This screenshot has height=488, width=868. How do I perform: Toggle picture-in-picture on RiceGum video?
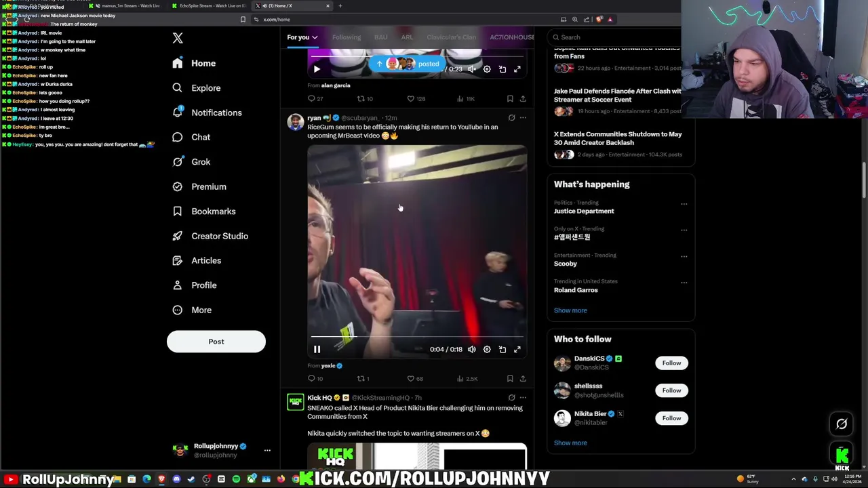point(502,350)
